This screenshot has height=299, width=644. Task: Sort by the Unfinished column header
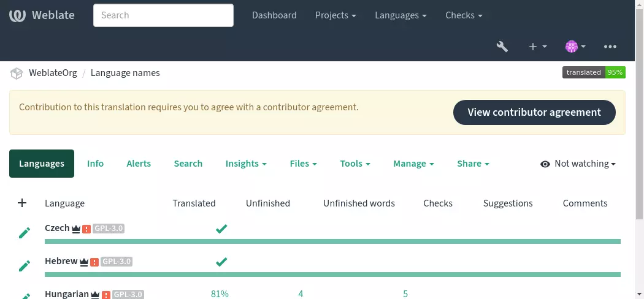click(x=268, y=203)
